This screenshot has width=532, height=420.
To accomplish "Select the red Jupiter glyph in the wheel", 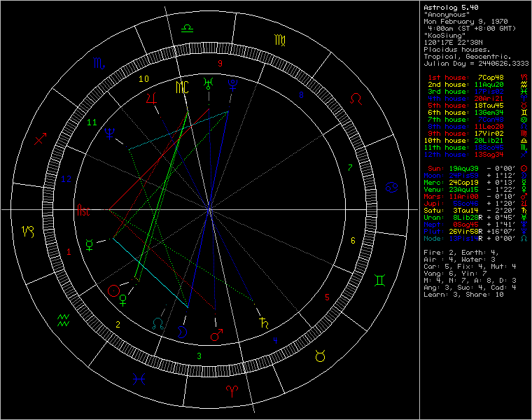I will [152, 99].
